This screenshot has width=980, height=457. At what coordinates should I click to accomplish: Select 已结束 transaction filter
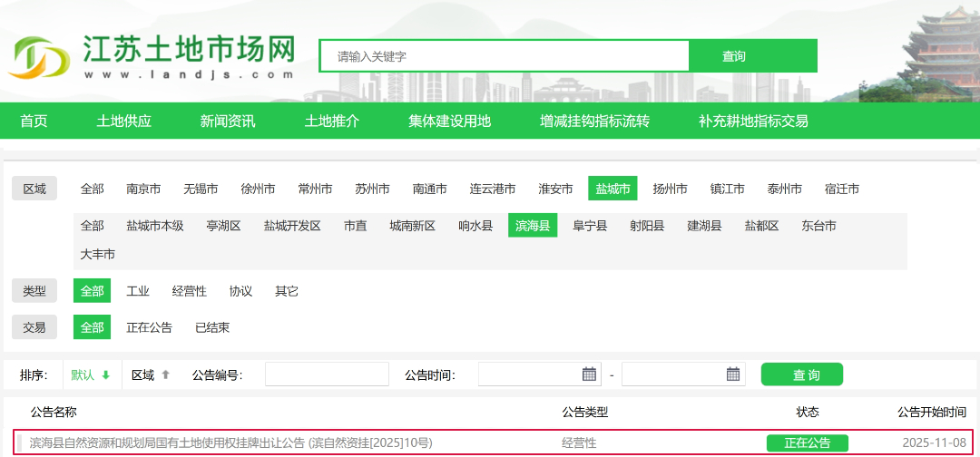(x=212, y=327)
